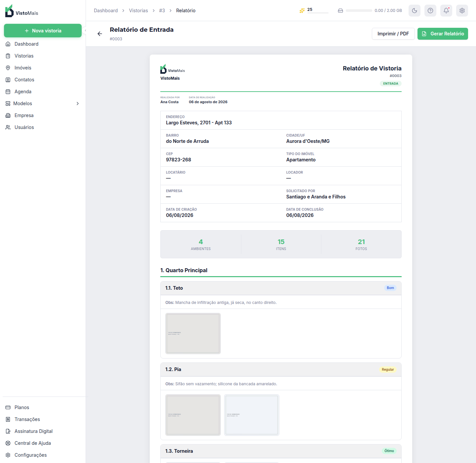Click the Dashboard breadcrumb link
This screenshot has height=463, width=476.
106,11
